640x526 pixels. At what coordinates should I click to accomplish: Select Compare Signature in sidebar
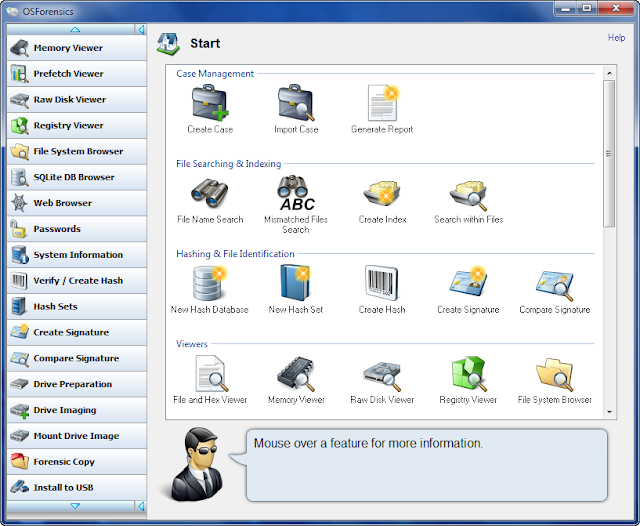click(77, 358)
